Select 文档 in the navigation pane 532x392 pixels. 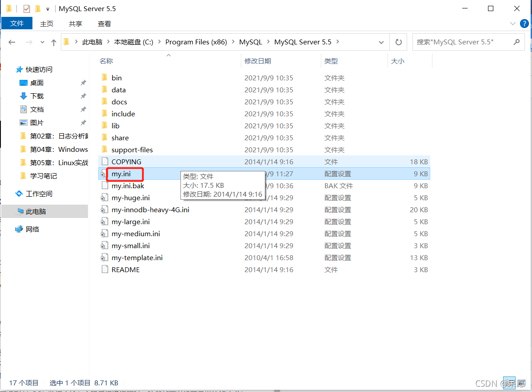point(36,110)
